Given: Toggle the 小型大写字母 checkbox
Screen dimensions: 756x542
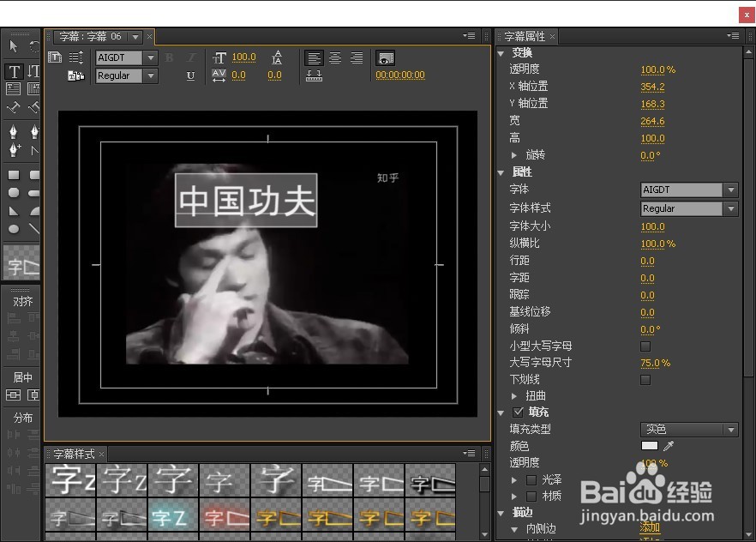Looking at the screenshot, I should point(645,346).
